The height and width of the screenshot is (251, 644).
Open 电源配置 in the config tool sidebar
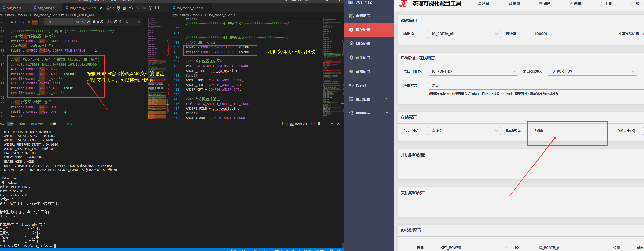point(369,16)
